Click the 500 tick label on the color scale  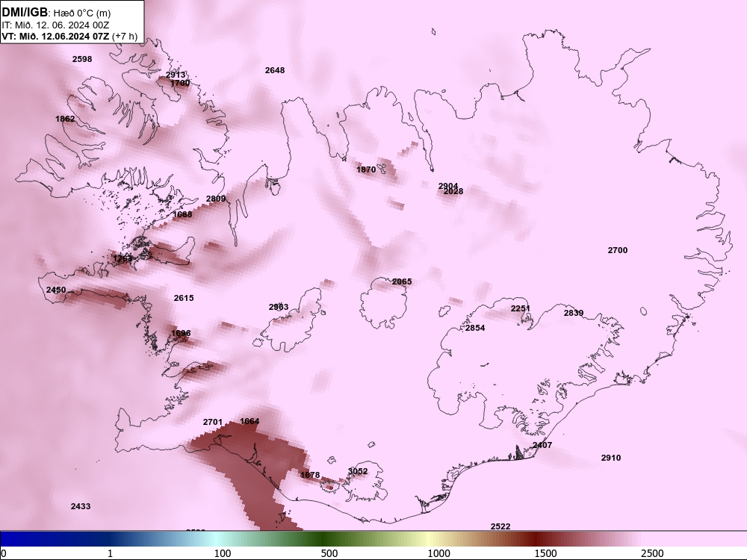pyautogui.click(x=329, y=554)
